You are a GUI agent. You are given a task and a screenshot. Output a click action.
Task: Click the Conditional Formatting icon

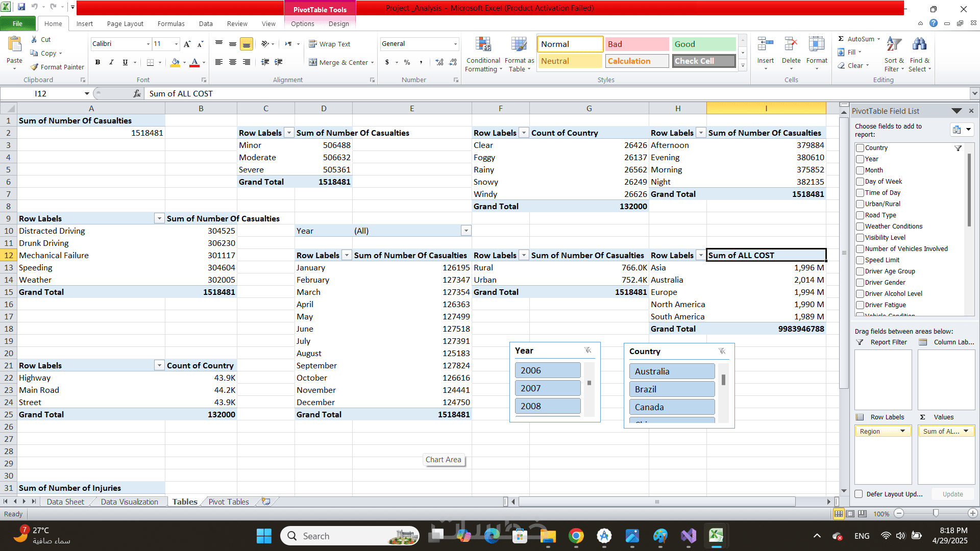click(x=483, y=45)
